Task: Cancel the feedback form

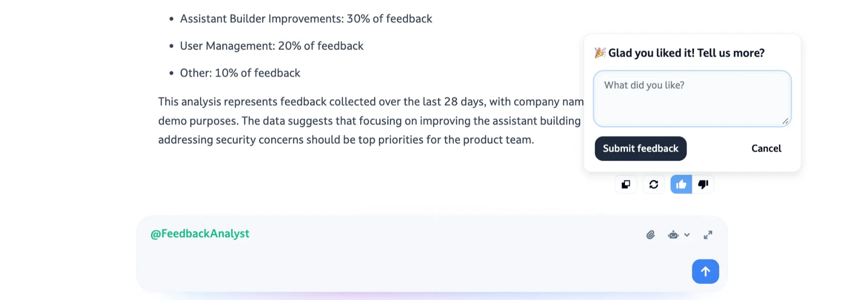Action: click(x=766, y=148)
